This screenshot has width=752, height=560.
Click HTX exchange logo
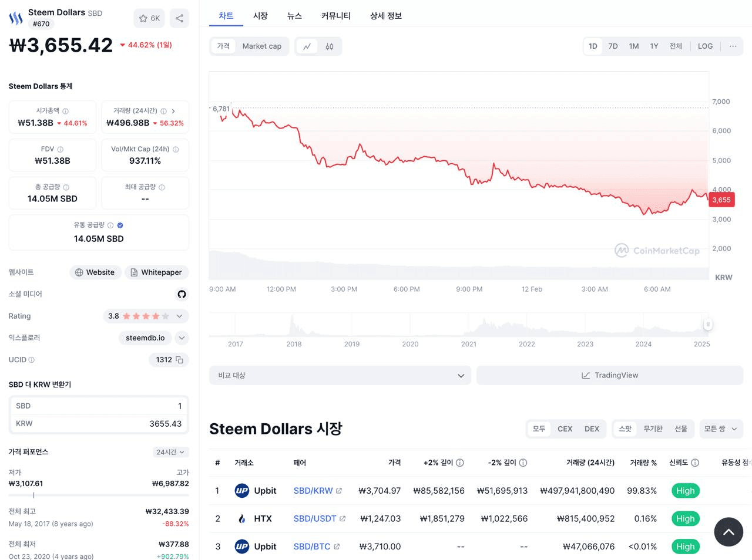[241, 519]
